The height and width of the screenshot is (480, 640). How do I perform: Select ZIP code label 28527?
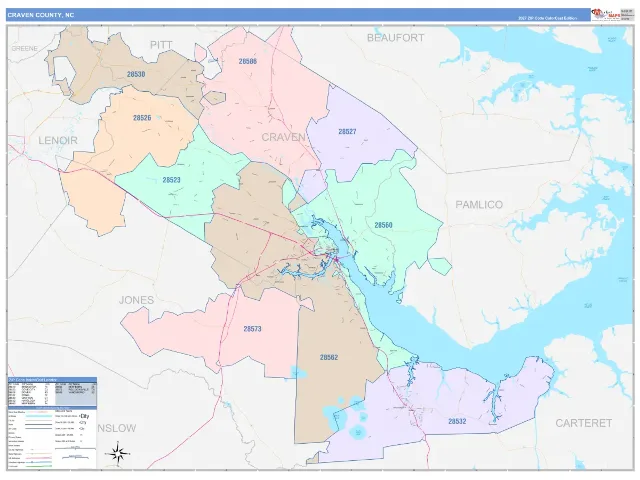[347, 131]
